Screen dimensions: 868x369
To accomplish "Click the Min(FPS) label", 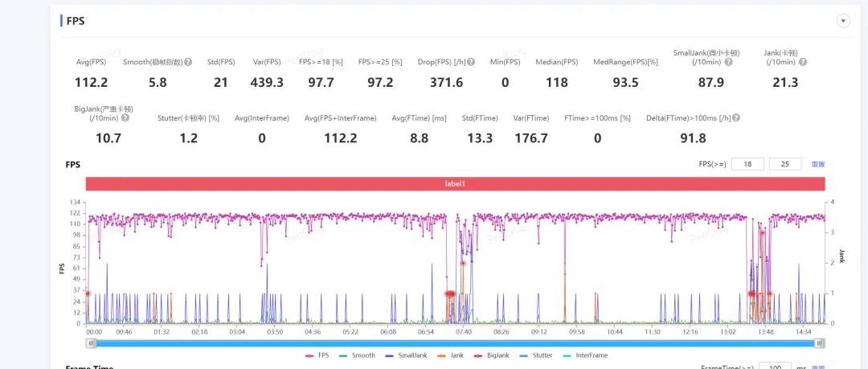I will tap(505, 62).
